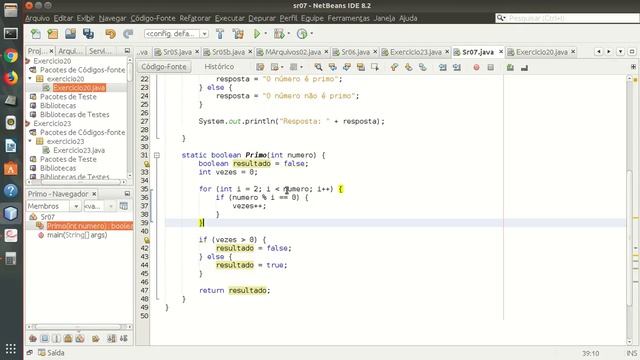The height and width of the screenshot is (360, 640).
Task: Toggle Show Fields filter in Navigator
Action: [44, 338]
